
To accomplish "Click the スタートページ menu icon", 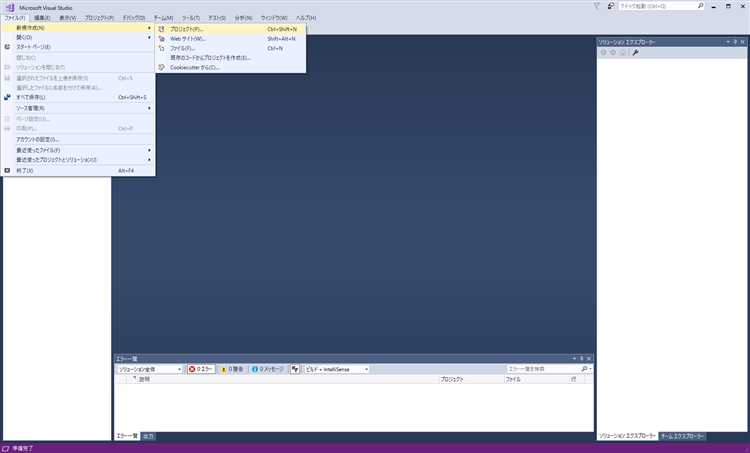I will click(7, 47).
